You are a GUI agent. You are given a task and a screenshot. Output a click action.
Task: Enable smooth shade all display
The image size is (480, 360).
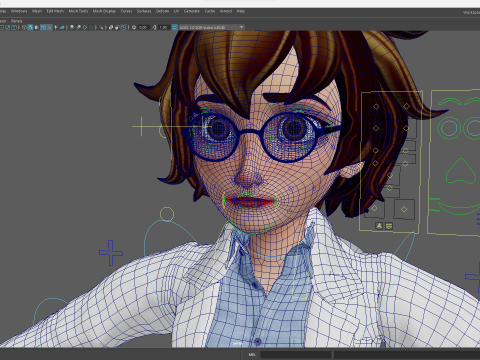click(x=30, y=27)
